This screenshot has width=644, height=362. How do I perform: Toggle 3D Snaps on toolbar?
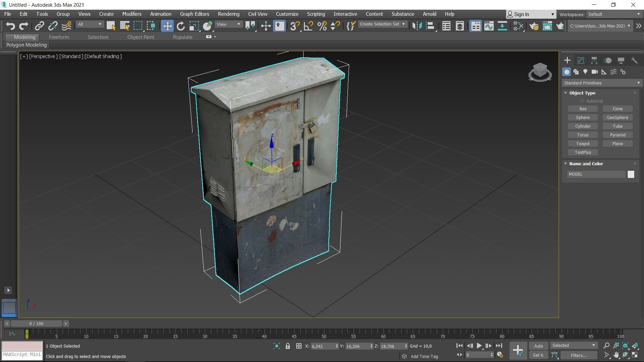pos(294,26)
